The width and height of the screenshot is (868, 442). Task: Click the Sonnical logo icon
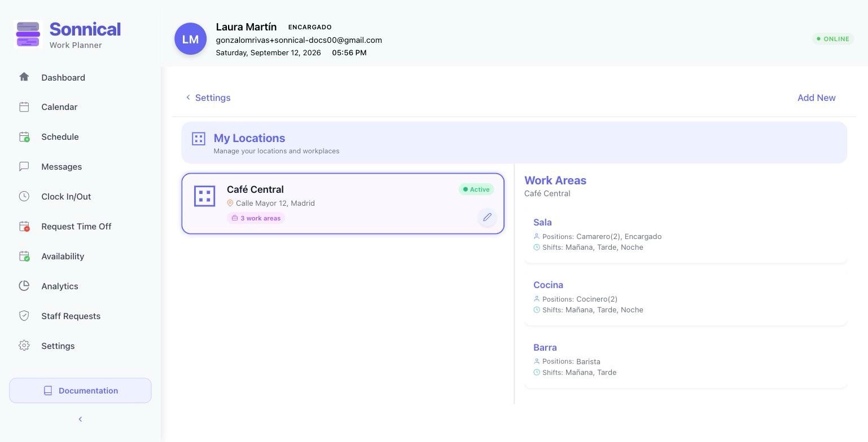(28, 34)
